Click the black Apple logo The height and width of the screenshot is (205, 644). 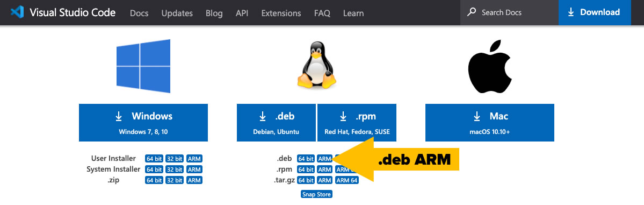489,66
